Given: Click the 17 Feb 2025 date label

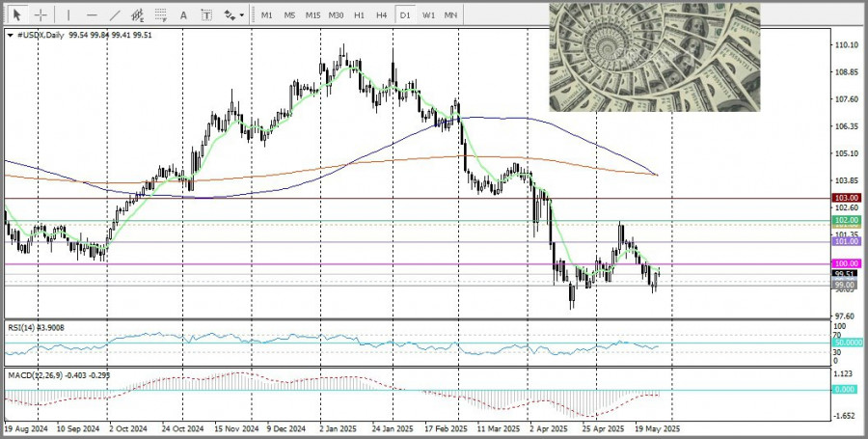Looking at the screenshot, I should click(447, 429).
